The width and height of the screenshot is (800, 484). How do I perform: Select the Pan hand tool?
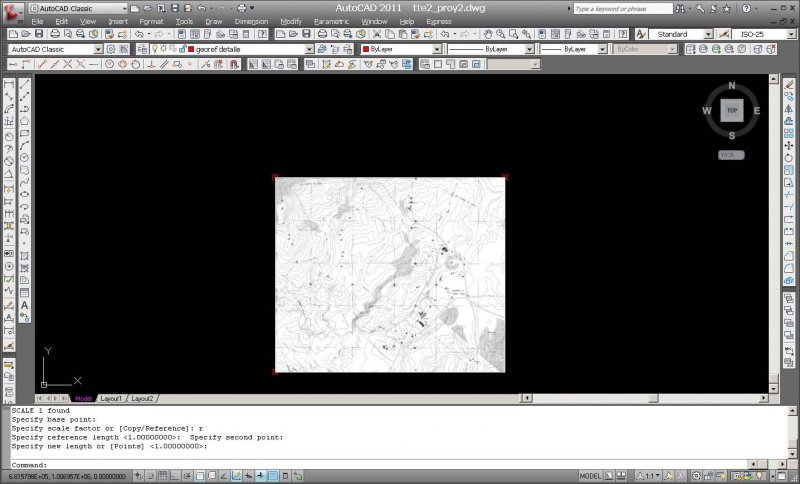click(487, 34)
